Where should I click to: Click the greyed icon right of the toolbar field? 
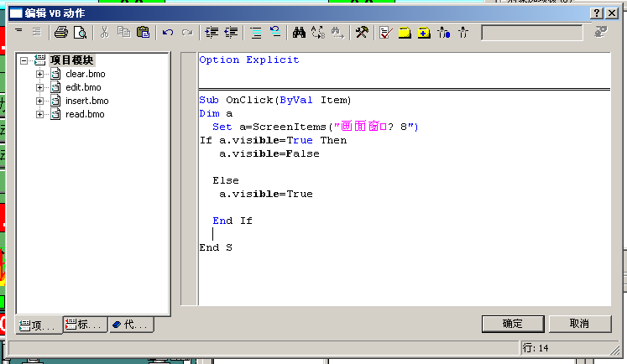pyautogui.click(x=600, y=32)
